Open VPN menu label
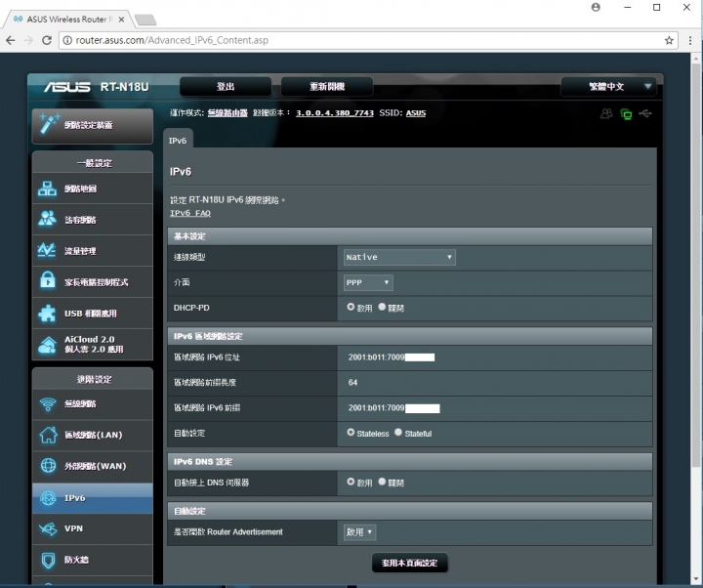 73,528
